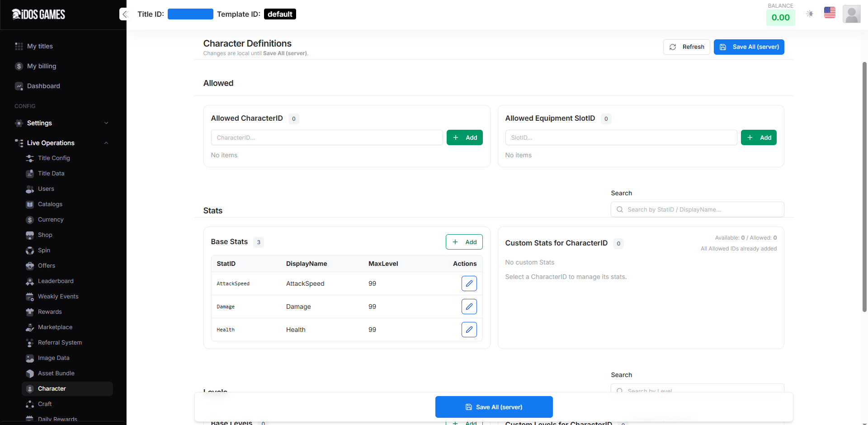Screen dimensions: 868x425
Task: Click Add for Allowed Equipment SlotID
Action: pyautogui.click(x=758, y=137)
